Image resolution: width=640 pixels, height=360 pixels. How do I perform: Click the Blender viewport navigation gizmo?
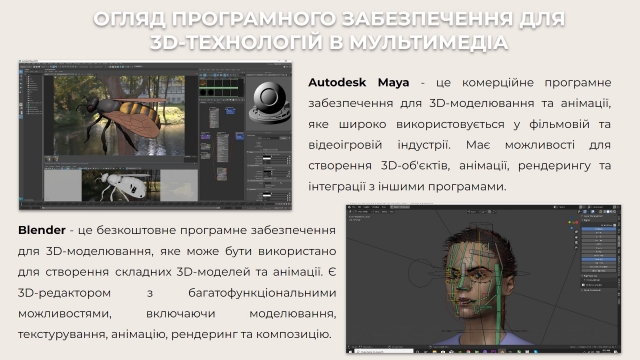point(572,222)
